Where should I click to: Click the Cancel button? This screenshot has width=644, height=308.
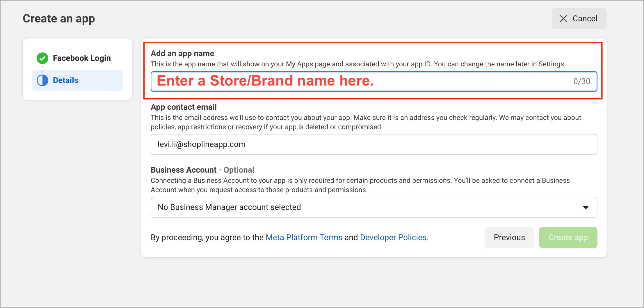[x=579, y=19]
